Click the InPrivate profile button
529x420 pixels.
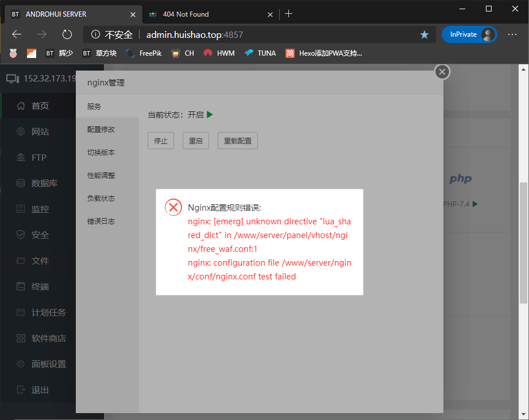click(x=469, y=34)
